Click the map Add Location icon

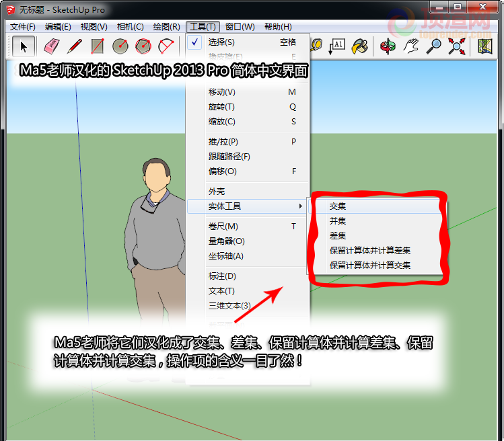[484, 46]
